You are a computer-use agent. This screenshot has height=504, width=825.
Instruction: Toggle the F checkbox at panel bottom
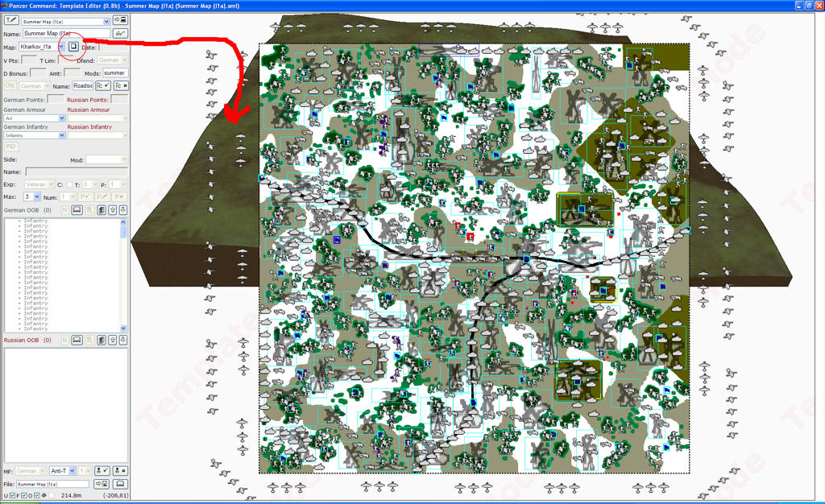pos(24,496)
